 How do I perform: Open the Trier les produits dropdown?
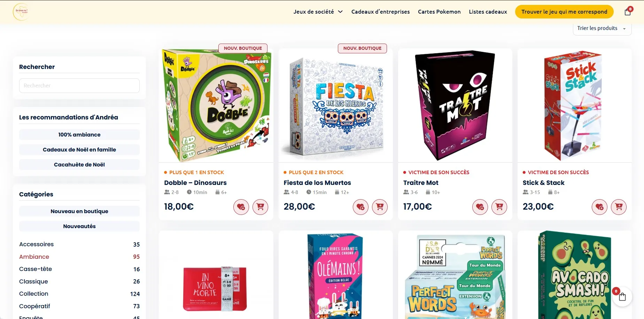coord(602,28)
